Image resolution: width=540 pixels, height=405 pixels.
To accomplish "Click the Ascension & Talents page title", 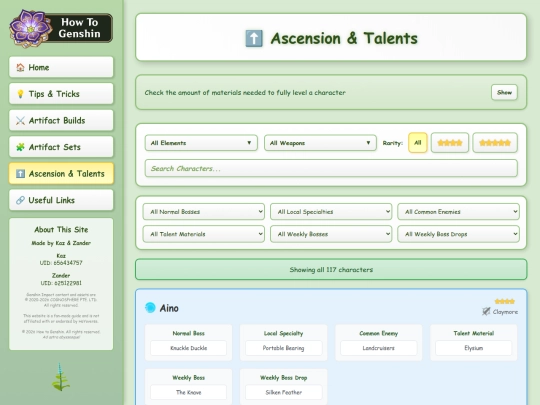I will click(344, 38).
